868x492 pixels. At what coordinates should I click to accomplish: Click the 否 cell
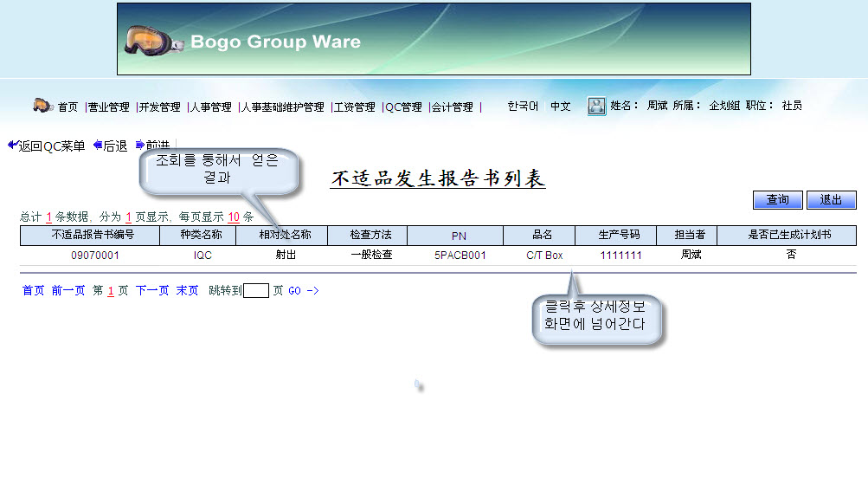(x=791, y=255)
